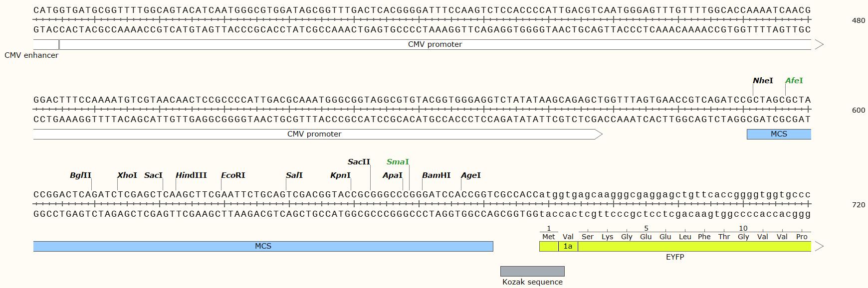
Task: Select the AfeI enzyme site label
Action: coord(794,81)
